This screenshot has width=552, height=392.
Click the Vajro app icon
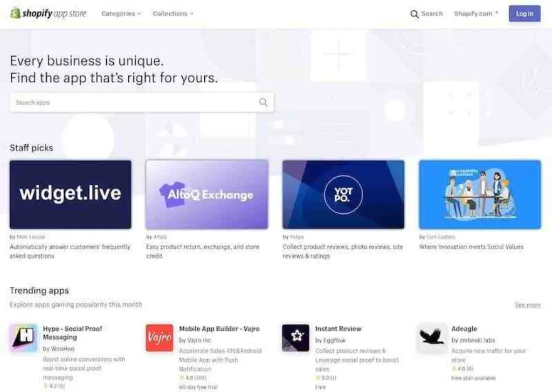[160, 338]
